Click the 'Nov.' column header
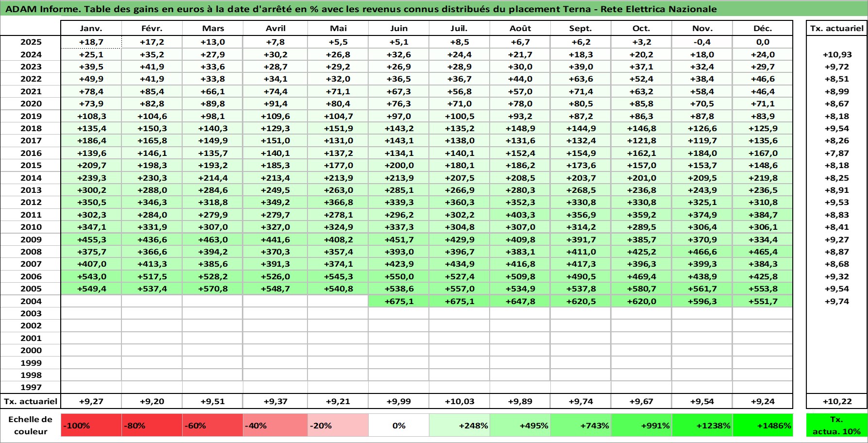 pyautogui.click(x=702, y=28)
